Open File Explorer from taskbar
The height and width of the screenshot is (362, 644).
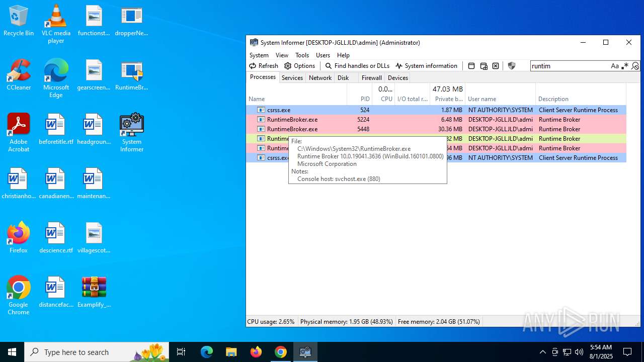[231, 352]
